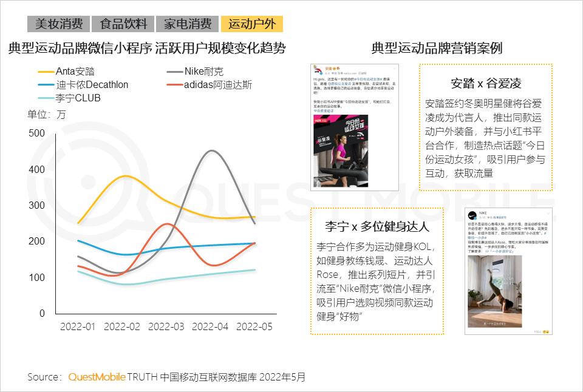Click the 李宁合作多为运动健身KOL description paragraph
The image size is (583, 392).
pos(376,282)
